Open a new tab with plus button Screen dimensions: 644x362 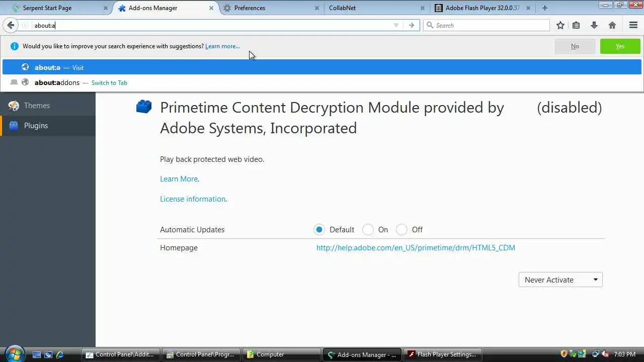[x=545, y=8]
